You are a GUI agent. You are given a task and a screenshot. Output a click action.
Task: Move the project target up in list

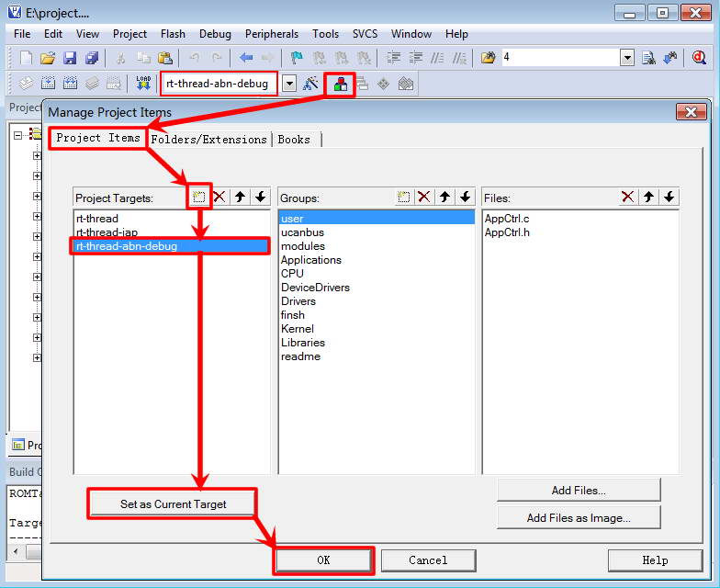240,197
